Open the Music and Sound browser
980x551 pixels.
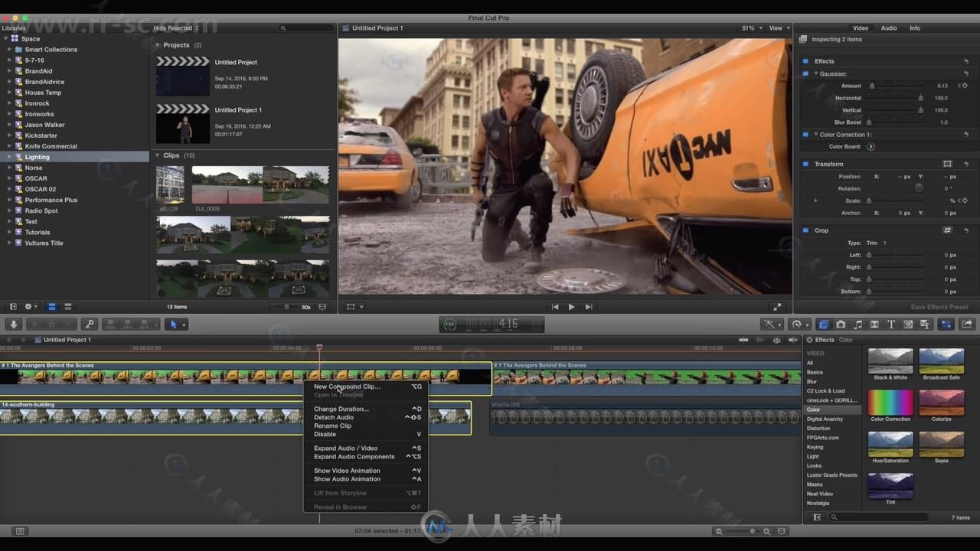pos(857,324)
